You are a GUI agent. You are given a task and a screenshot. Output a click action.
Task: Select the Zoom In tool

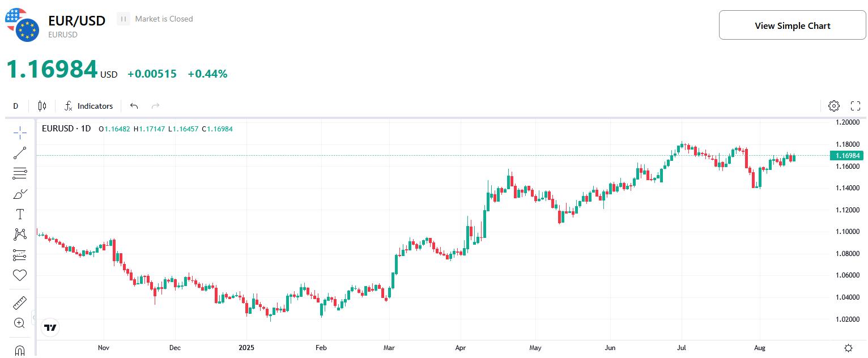point(19,323)
